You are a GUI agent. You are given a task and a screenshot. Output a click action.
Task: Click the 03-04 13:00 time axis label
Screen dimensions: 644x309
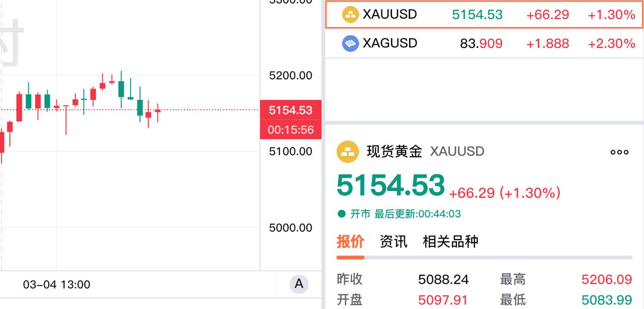click(x=55, y=284)
